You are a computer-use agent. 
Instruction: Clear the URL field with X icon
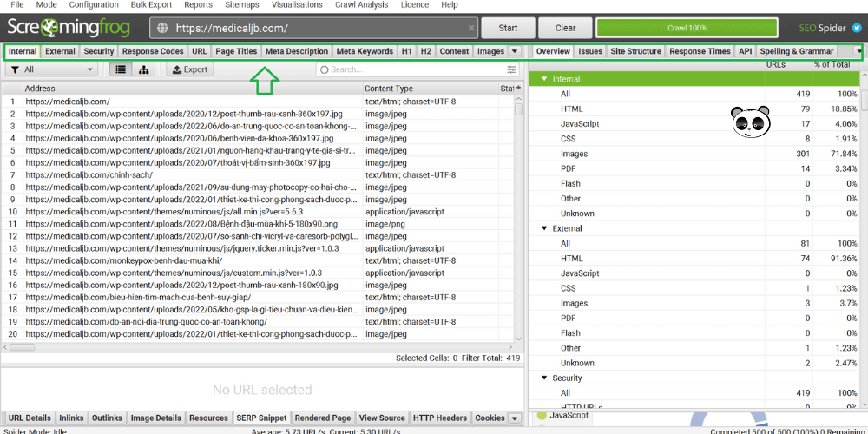(471, 28)
